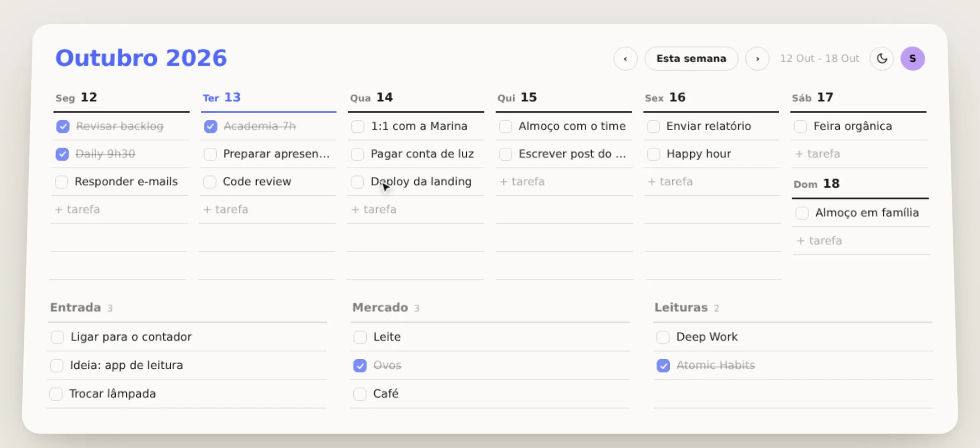The width and height of the screenshot is (980, 448).
Task: Open the Almoço em família task text
Action: click(867, 213)
